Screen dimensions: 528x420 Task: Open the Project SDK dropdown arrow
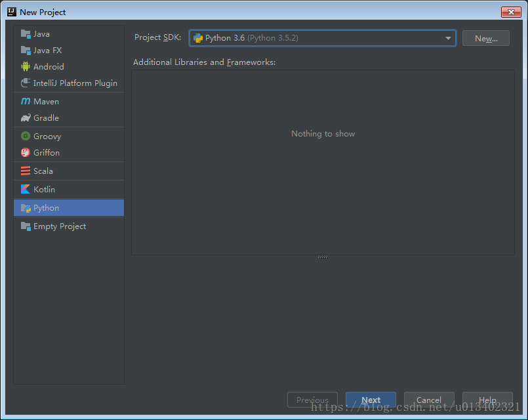(448, 38)
